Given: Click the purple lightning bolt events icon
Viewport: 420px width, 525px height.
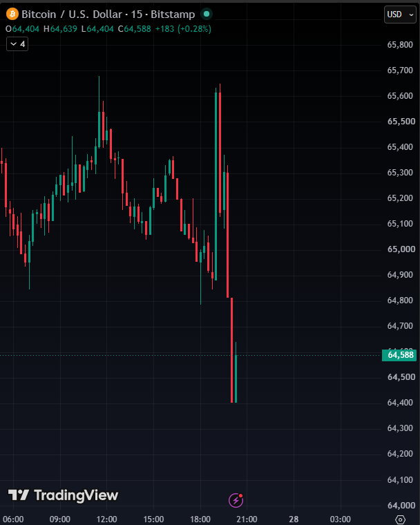Looking at the screenshot, I should point(236,500).
